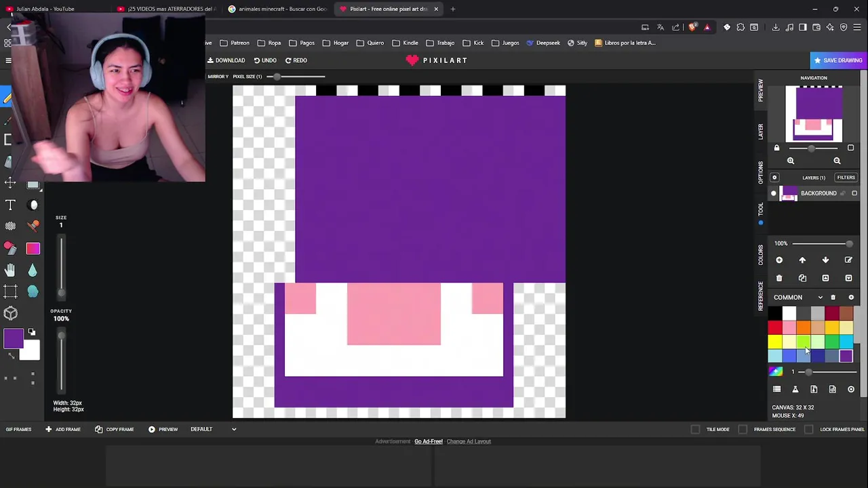
Task: Expand the COMMON palette dropdown
Action: [x=821, y=298]
